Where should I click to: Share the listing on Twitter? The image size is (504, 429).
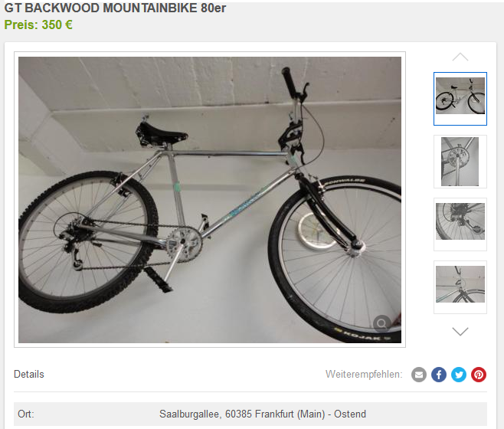[x=459, y=375]
